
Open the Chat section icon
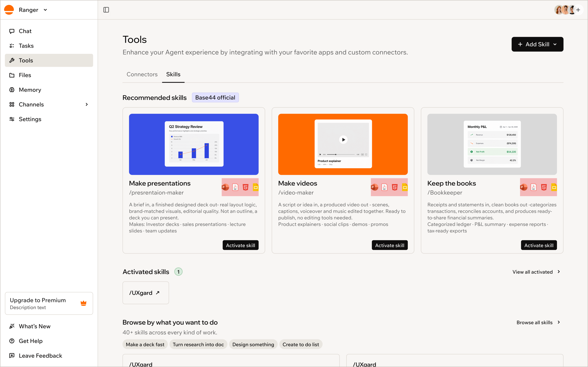[12, 31]
